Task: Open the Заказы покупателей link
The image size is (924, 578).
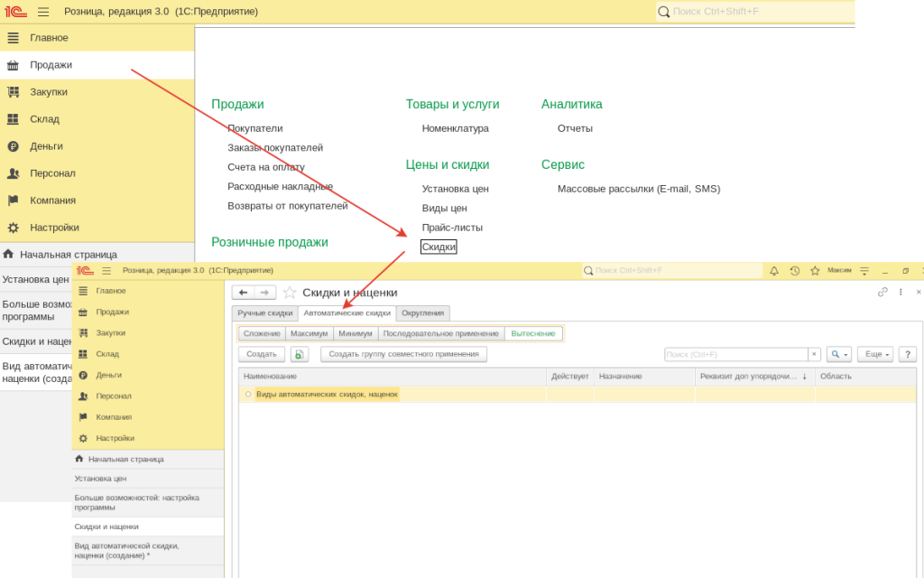Action: 275,148
